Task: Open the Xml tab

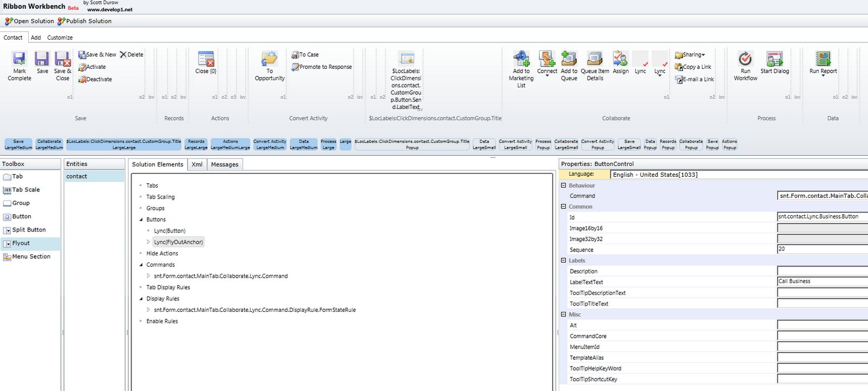Action: click(x=197, y=164)
